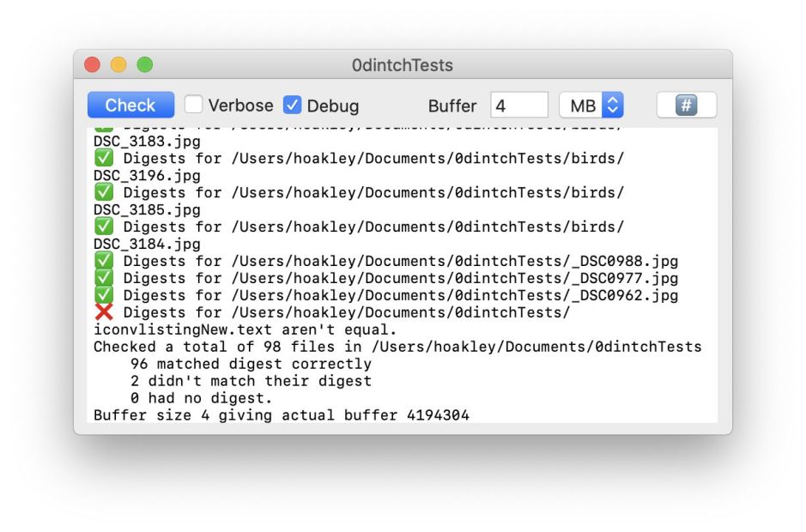Viewport: 806px width, 532px height.
Task: Click the red X failed digest icon
Action: 103,312
